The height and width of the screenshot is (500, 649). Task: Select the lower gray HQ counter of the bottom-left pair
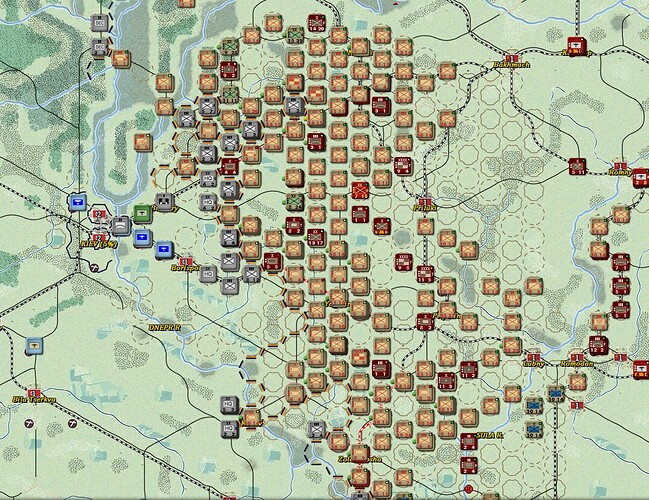point(229,429)
